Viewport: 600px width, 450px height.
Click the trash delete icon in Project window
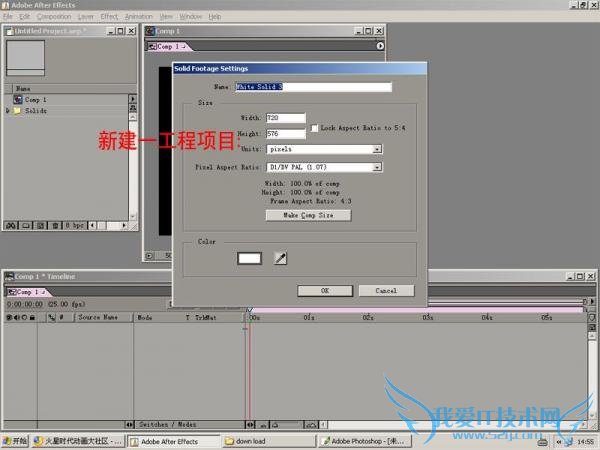[55, 225]
